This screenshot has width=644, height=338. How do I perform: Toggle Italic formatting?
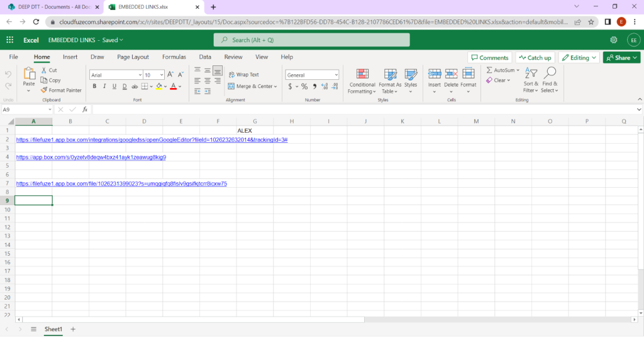click(104, 87)
